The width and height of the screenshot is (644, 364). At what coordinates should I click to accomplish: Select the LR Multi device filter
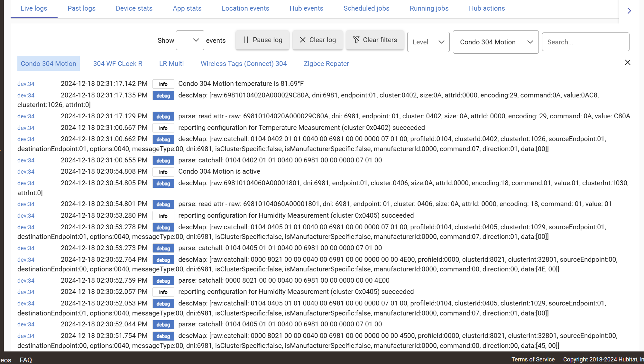pyautogui.click(x=171, y=64)
